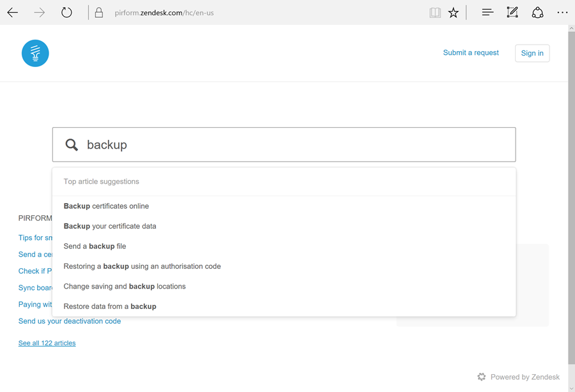This screenshot has width=575, height=392.
Task: Open 'See all 122 articles' link
Action: (x=47, y=343)
